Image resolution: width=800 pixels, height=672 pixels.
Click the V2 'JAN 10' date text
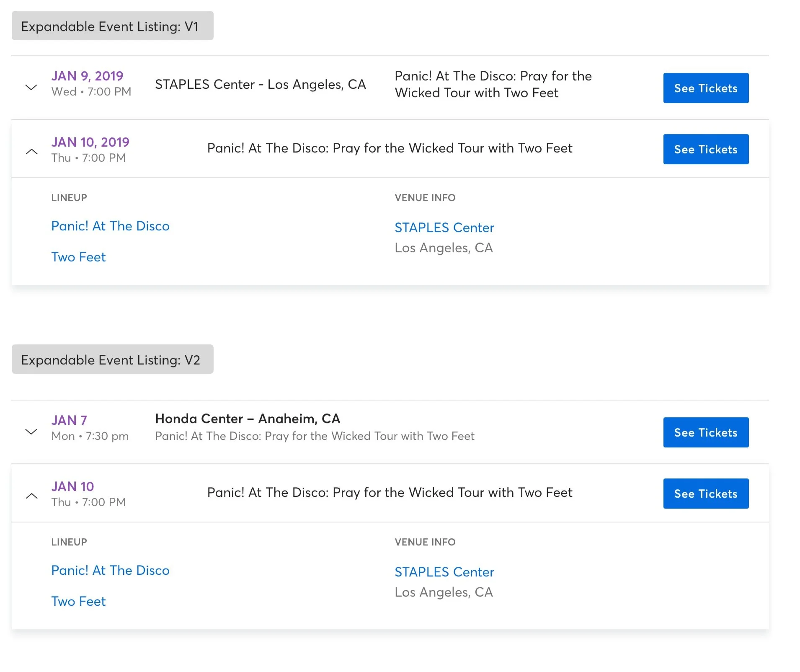[72, 486]
